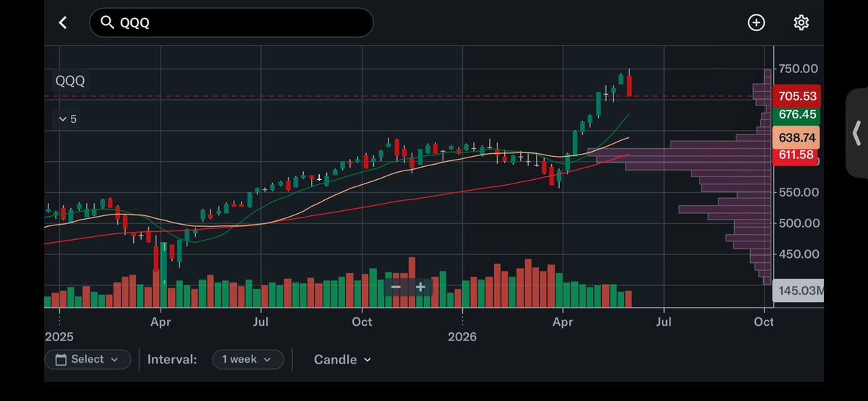Click the 500.00 price axis label

[799, 223]
